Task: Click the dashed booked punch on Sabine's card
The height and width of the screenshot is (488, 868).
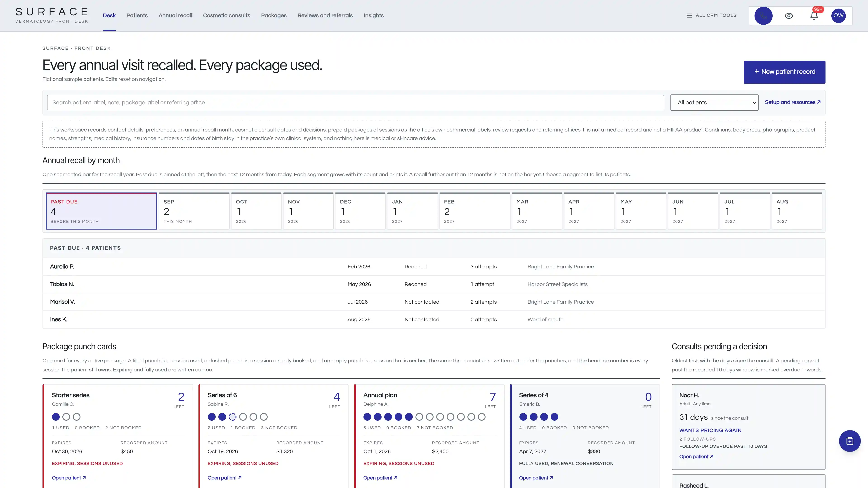Action: click(233, 417)
